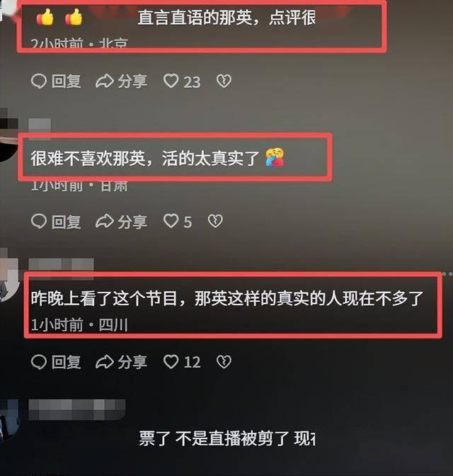Share the comment with 23 likes
The width and height of the screenshot is (453, 476).
[121, 81]
